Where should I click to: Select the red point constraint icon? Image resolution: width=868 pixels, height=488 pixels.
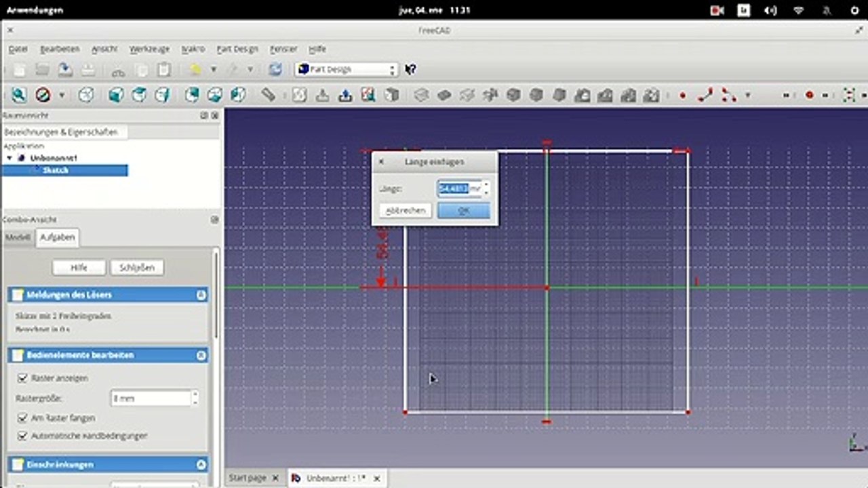coord(682,96)
